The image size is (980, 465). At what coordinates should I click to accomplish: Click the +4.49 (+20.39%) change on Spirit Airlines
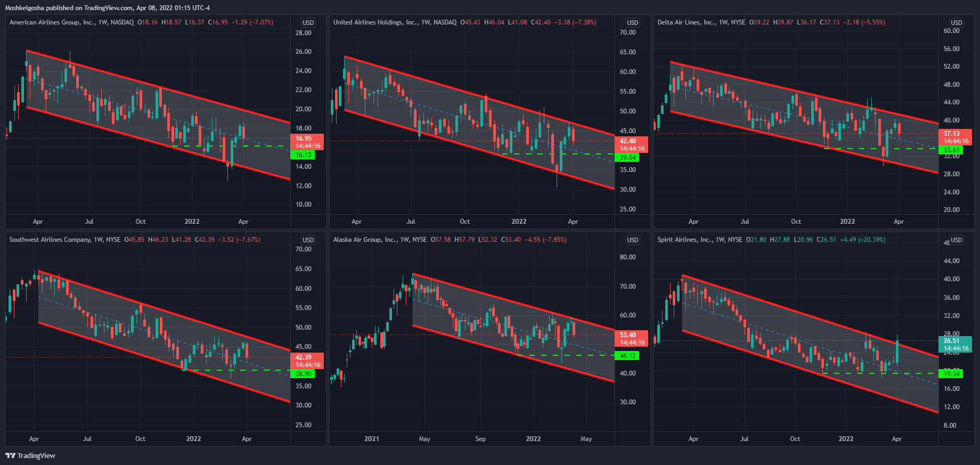(x=863, y=240)
